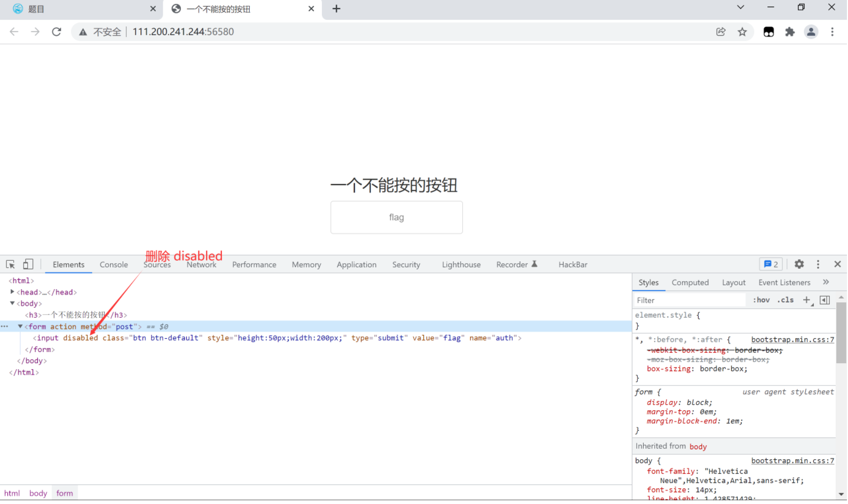Switch to the Application tab

coord(356,265)
